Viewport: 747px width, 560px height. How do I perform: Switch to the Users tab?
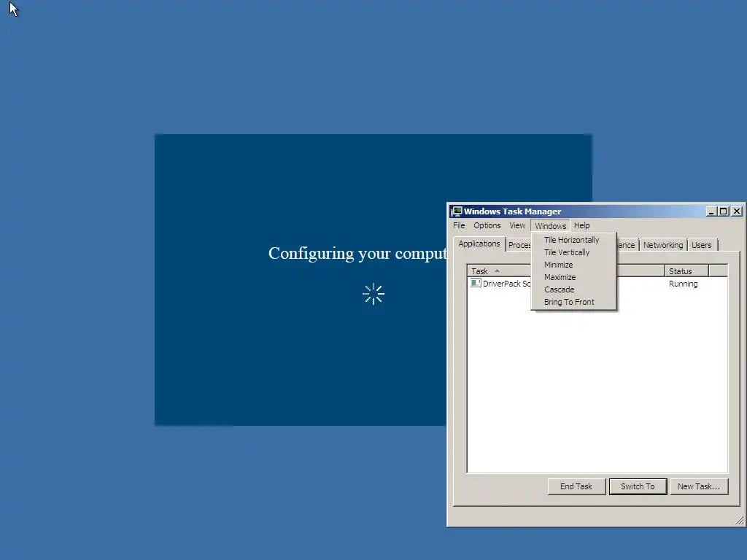[x=702, y=245]
